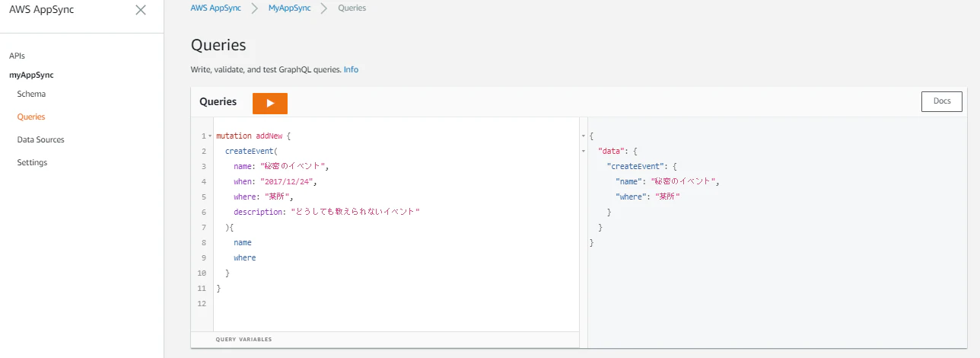Image resolution: width=980 pixels, height=358 pixels.
Task: Collapse the mutation fold arrow at line 1
Action: tap(210, 136)
